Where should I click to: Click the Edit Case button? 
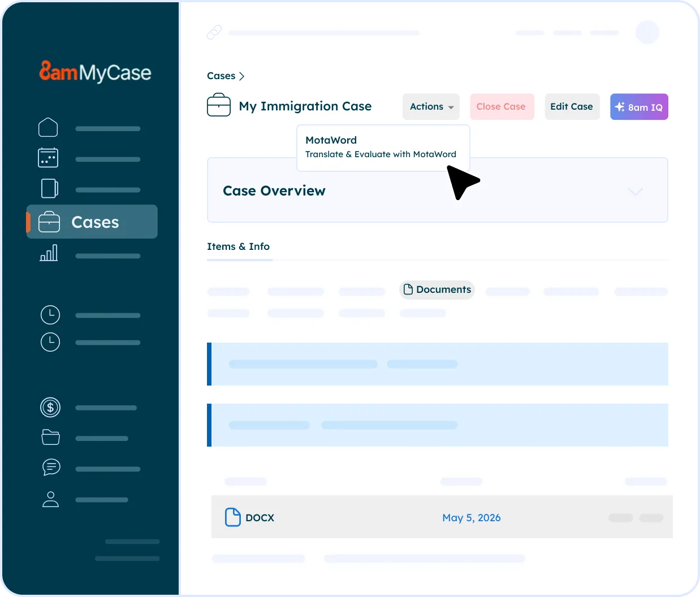click(x=572, y=107)
